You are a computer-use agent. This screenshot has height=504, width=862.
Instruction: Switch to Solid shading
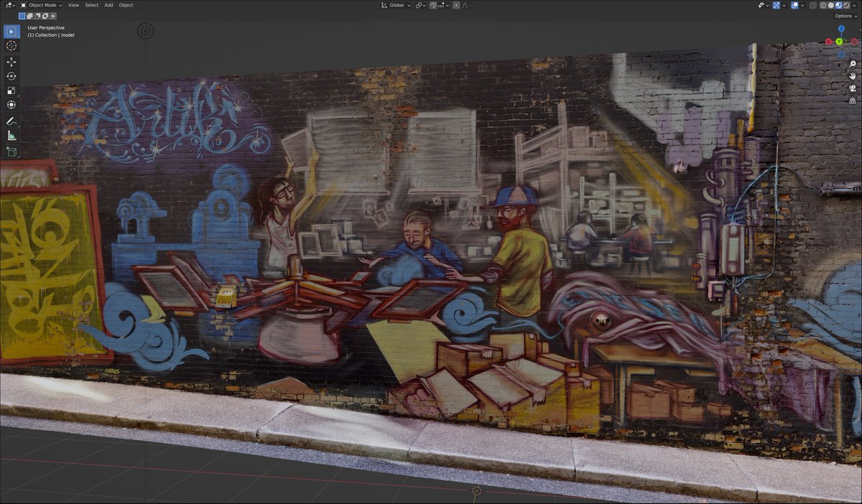[x=831, y=5]
